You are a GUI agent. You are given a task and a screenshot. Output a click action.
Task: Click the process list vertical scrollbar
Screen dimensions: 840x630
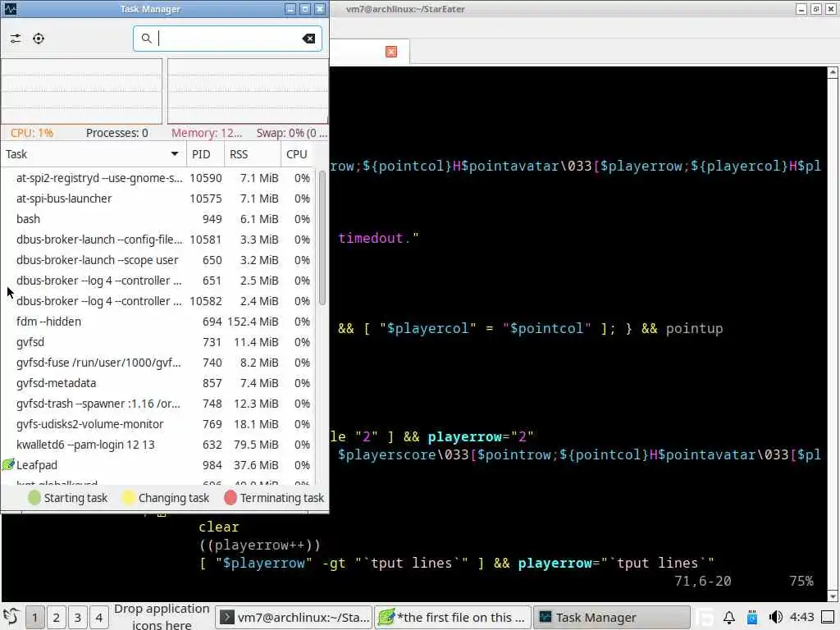pos(322,237)
